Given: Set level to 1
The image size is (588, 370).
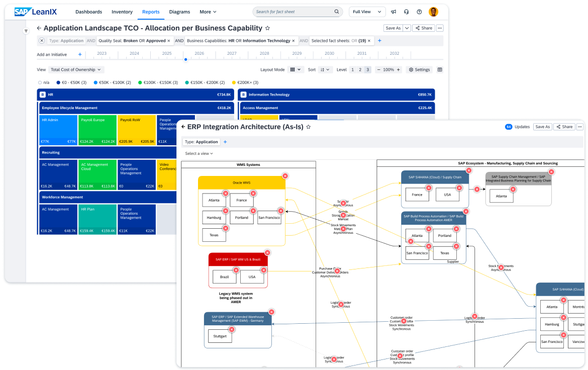Looking at the screenshot, I should (x=352, y=70).
